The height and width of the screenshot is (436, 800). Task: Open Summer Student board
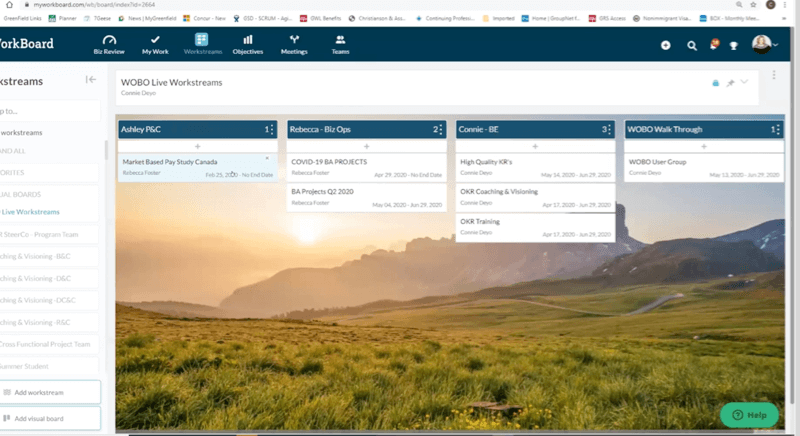49,366
